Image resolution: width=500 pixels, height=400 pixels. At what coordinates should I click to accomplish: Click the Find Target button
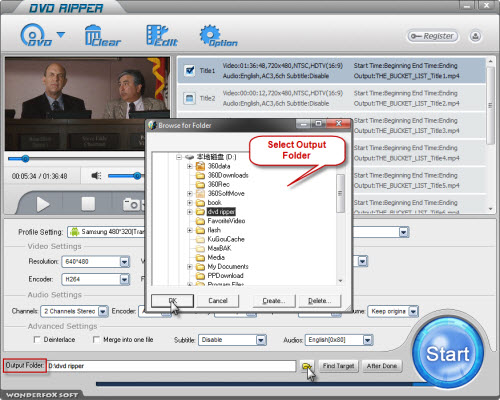pos(338,366)
